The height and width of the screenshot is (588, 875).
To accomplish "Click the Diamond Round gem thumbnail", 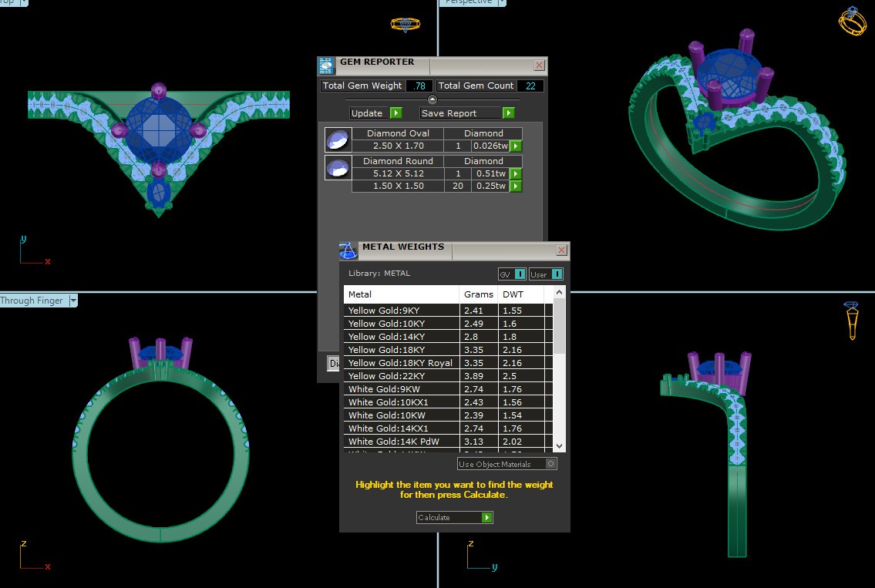I will (335, 167).
